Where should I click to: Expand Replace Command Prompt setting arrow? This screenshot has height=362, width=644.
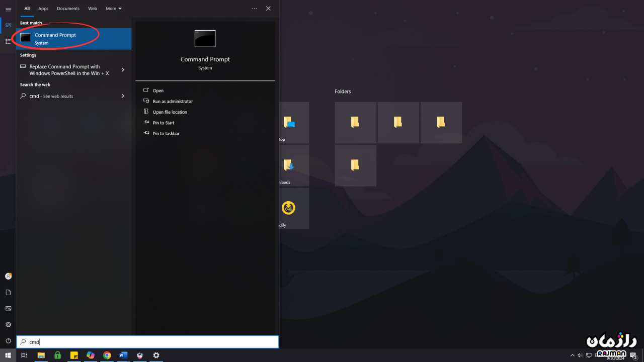[x=123, y=70]
